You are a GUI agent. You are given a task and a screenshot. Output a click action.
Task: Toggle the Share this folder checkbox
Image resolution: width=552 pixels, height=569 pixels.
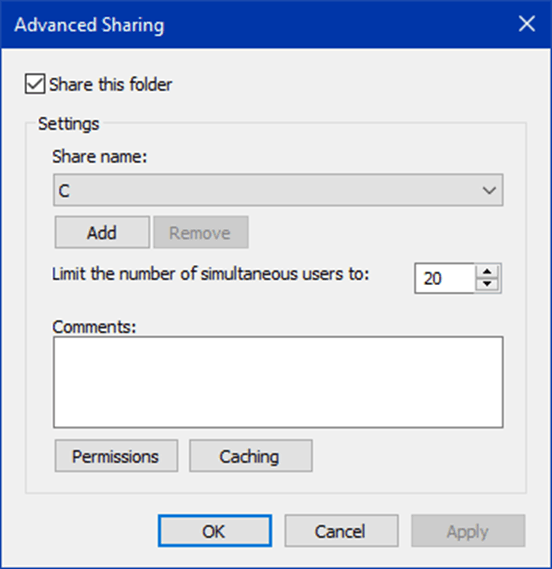pyautogui.click(x=35, y=84)
